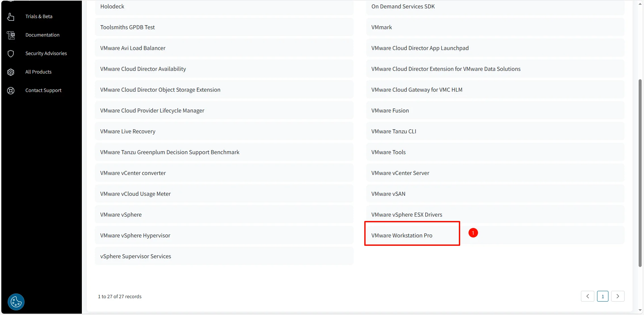This screenshot has height=315, width=644.
Task: Open cookie preferences round icon
Action: click(16, 302)
